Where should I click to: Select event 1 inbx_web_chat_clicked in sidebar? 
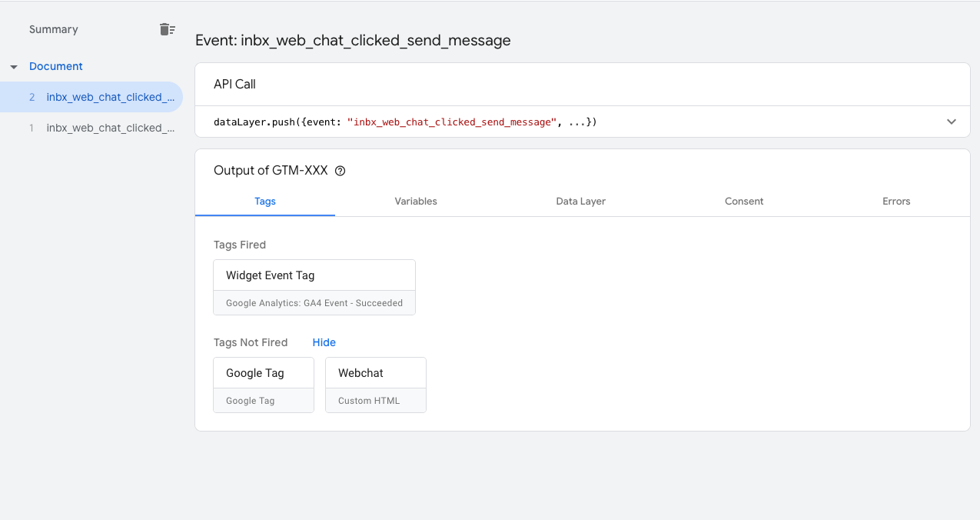[x=91, y=128]
